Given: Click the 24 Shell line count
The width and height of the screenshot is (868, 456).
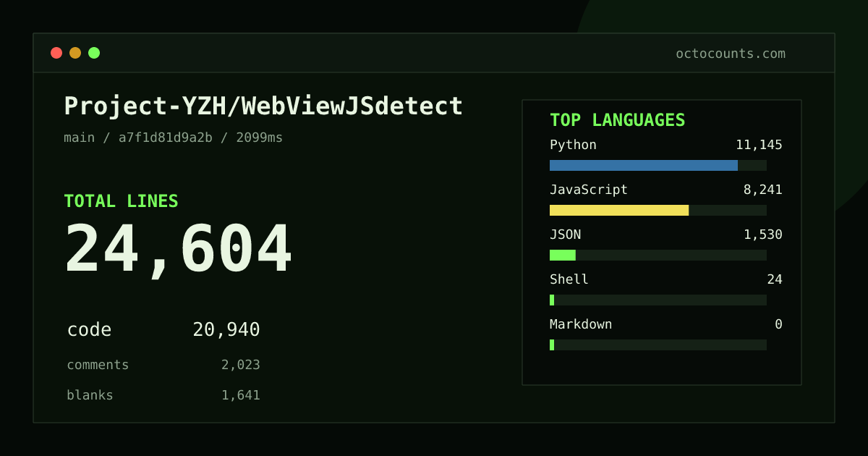Looking at the screenshot, I should [x=775, y=279].
